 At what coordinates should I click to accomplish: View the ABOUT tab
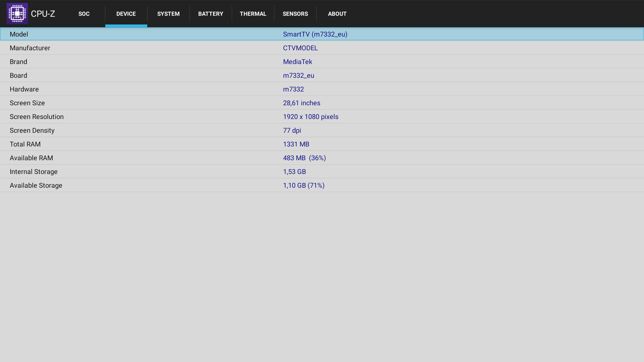(337, 14)
